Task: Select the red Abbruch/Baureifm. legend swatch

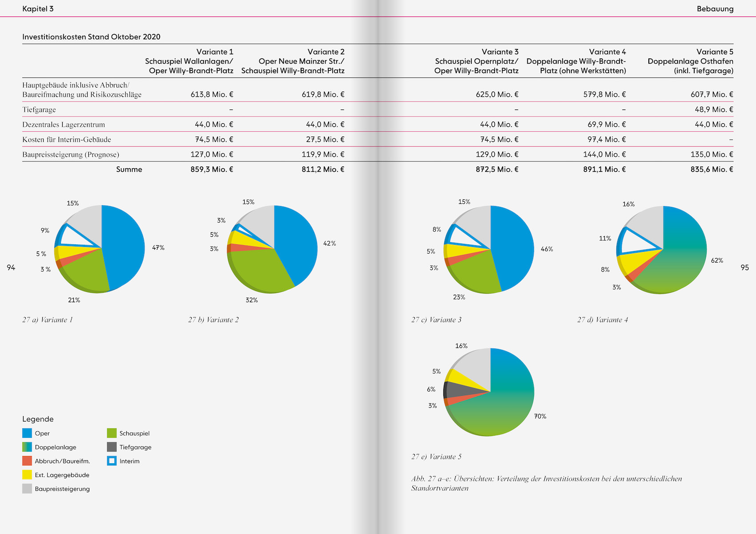Action: pos(27,461)
